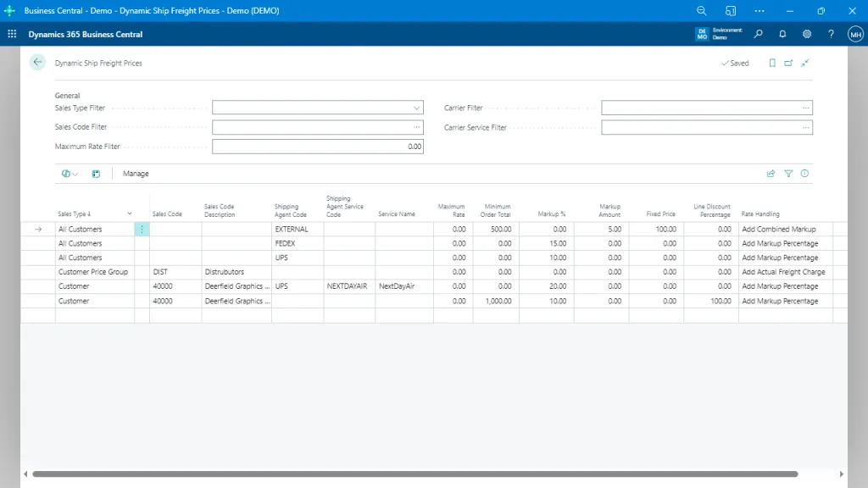Open the Sales Type column header dropdown

coord(129,213)
